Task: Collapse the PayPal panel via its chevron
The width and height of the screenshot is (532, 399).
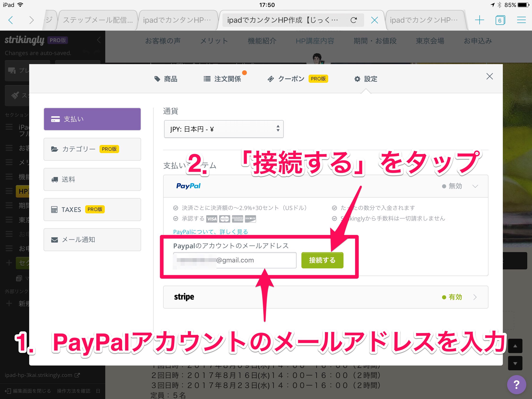Action: [475, 186]
